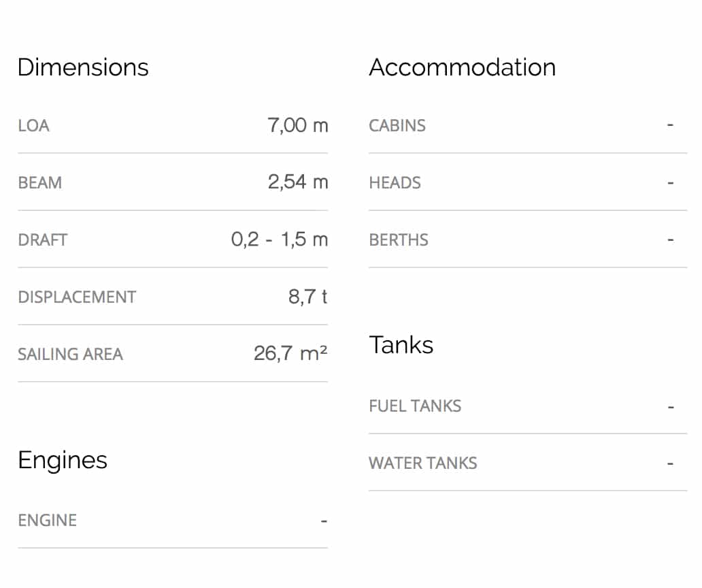
Task: Select the ENGINE row label
Action: [48, 521]
